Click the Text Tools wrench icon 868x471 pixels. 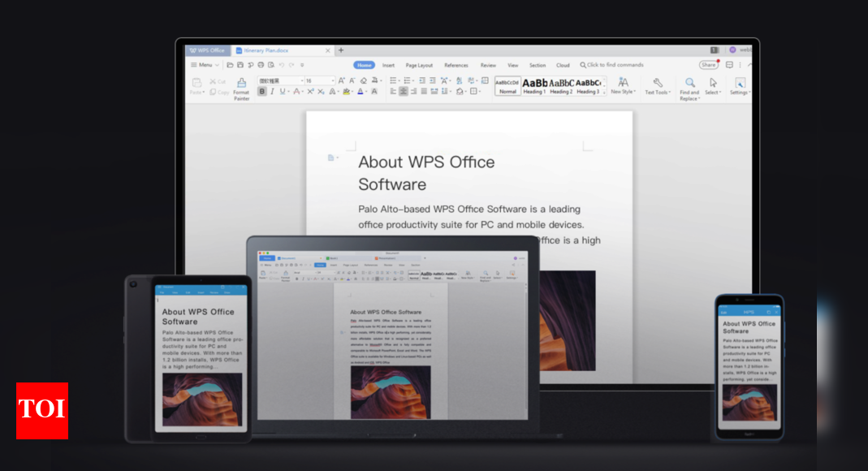click(657, 83)
